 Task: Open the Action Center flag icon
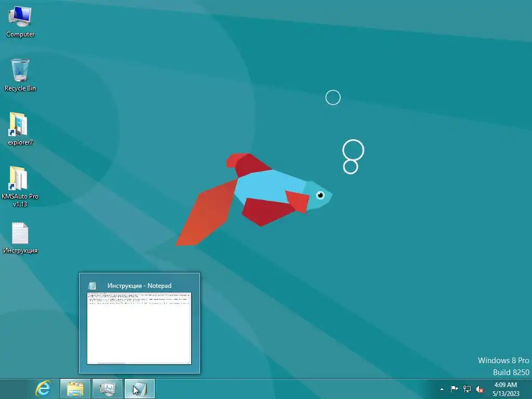(454, 389)
